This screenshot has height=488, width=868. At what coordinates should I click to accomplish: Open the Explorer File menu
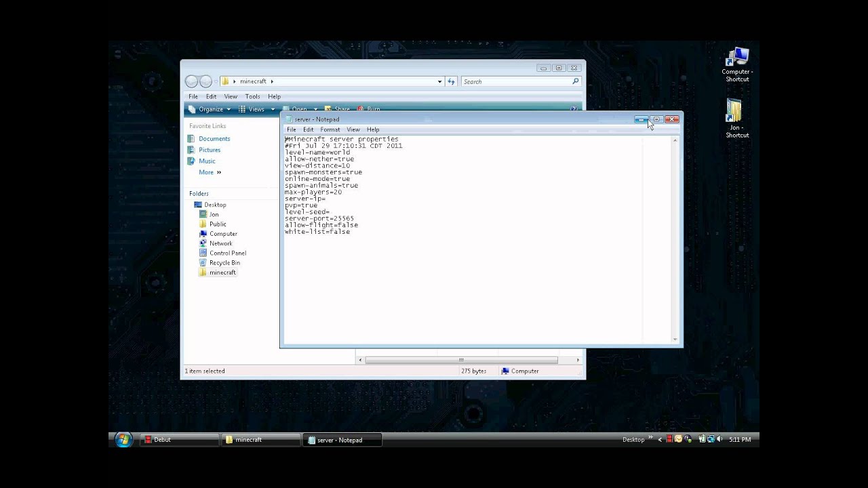point(193,96)
